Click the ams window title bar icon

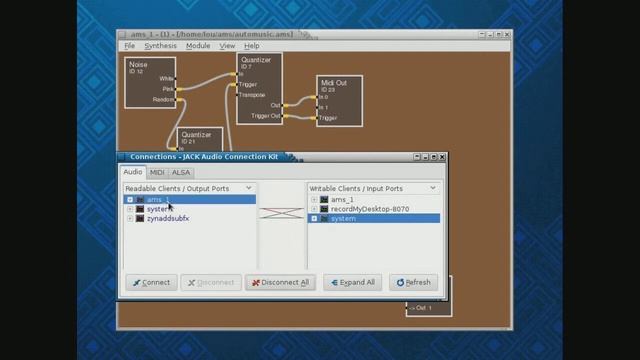tap(122, 34)
